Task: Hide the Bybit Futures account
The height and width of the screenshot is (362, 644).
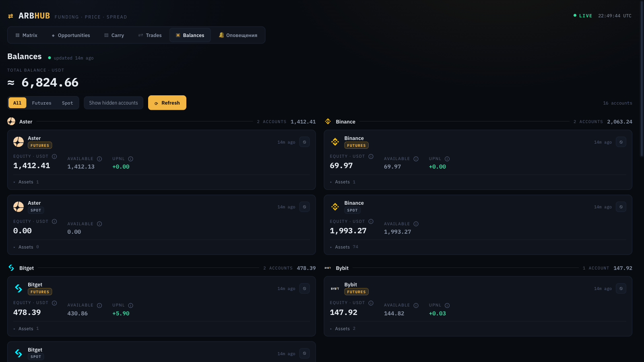Action: [621, 288]
